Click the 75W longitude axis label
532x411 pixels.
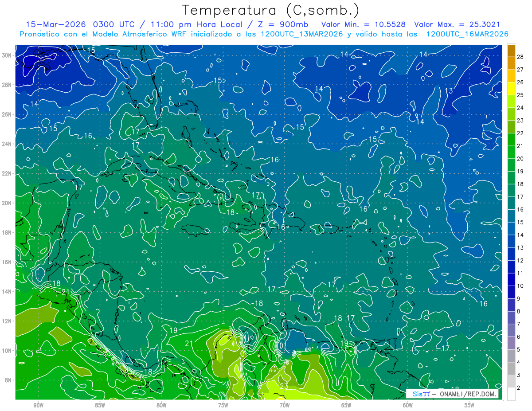pyautogui.click(x=223, y=405)
